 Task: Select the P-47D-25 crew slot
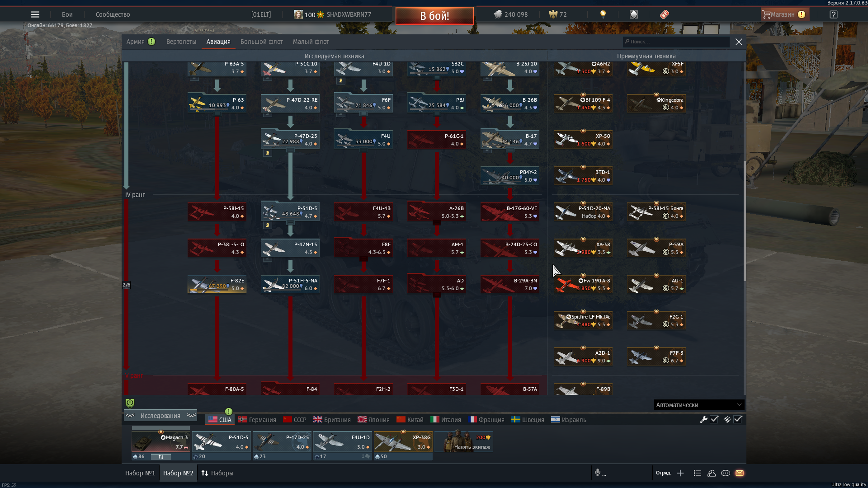click(282, 441)
